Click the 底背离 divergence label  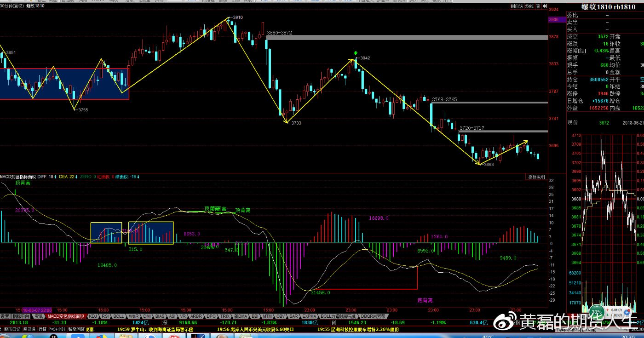(425, 300)
